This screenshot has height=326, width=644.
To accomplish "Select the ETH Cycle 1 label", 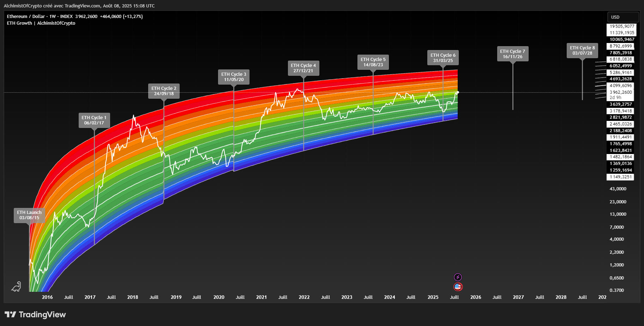I will tap(94, 120).
